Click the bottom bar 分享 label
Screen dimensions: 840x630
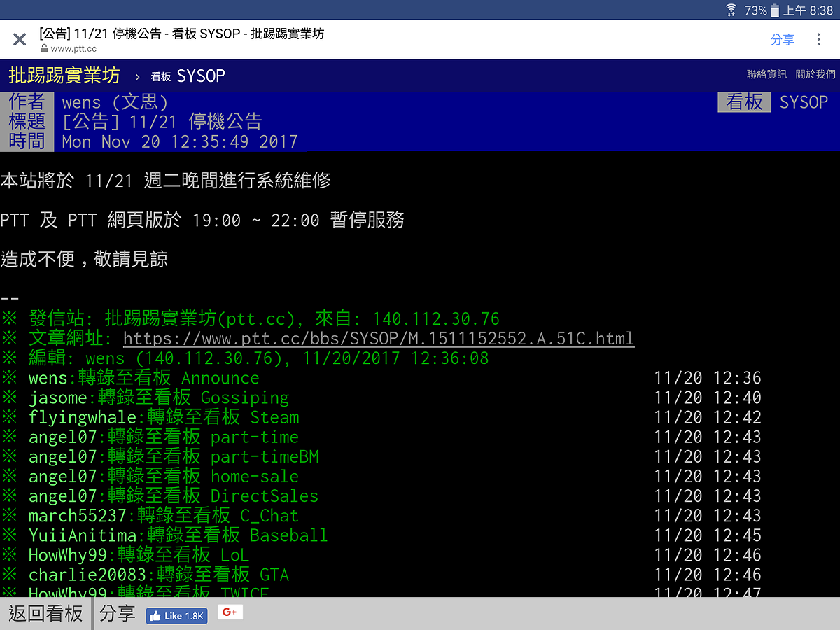click(117, 614)
